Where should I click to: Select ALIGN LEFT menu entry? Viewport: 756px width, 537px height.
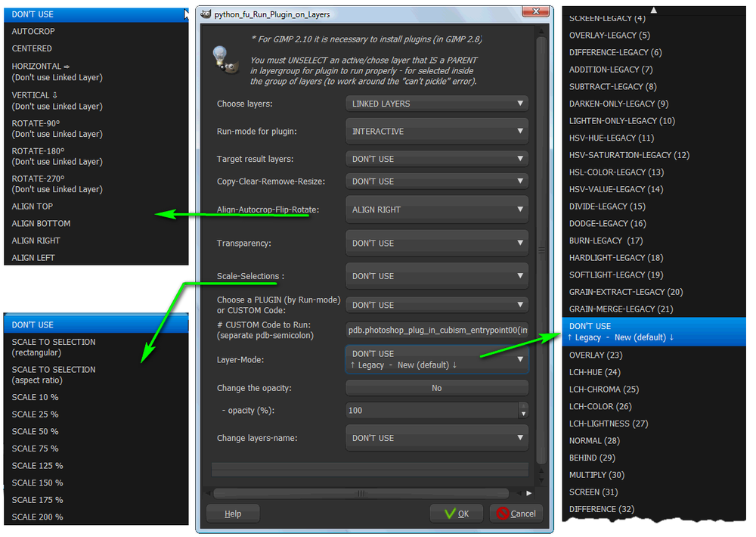[96, 258]
